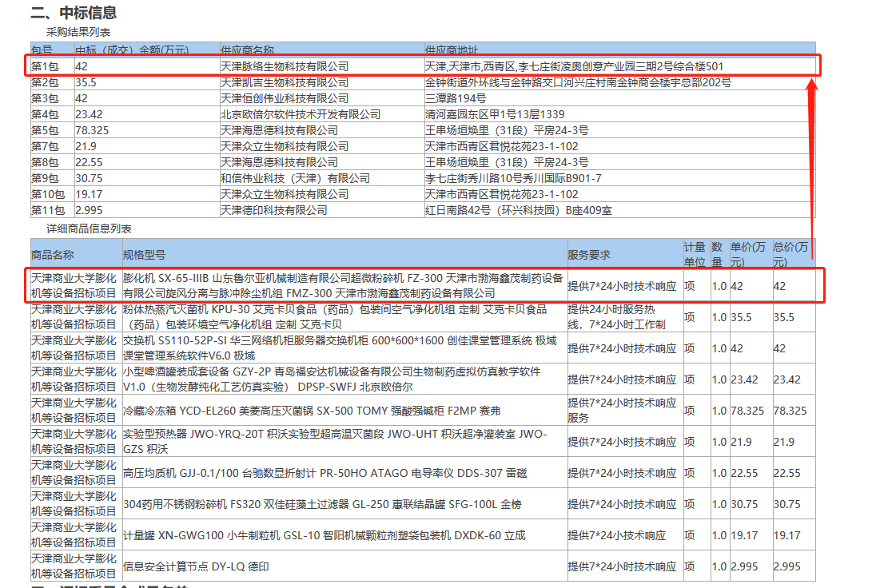The width and height of the screenshot is (884, 588).
Task: Click address 三潭路194号
Action: point(456,98)
